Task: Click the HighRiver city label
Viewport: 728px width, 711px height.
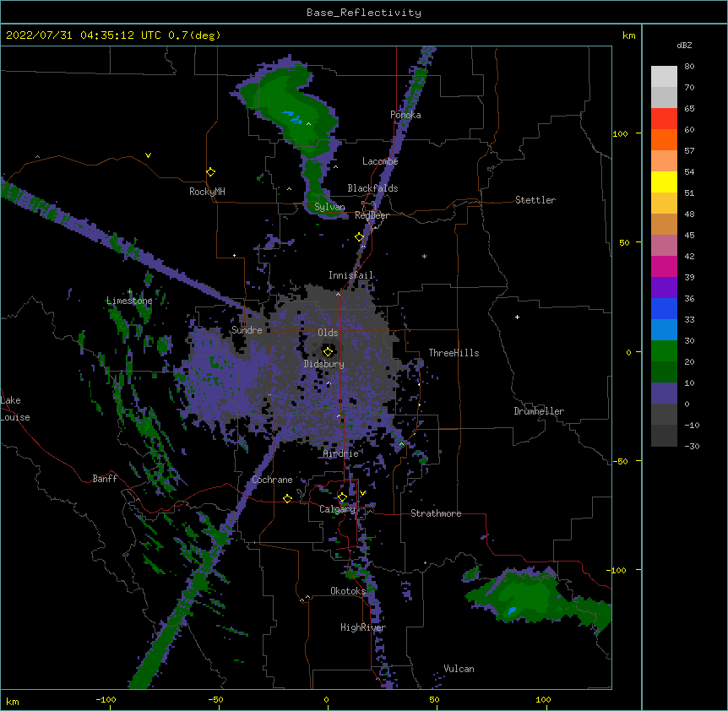Action: tap(363, 627)
